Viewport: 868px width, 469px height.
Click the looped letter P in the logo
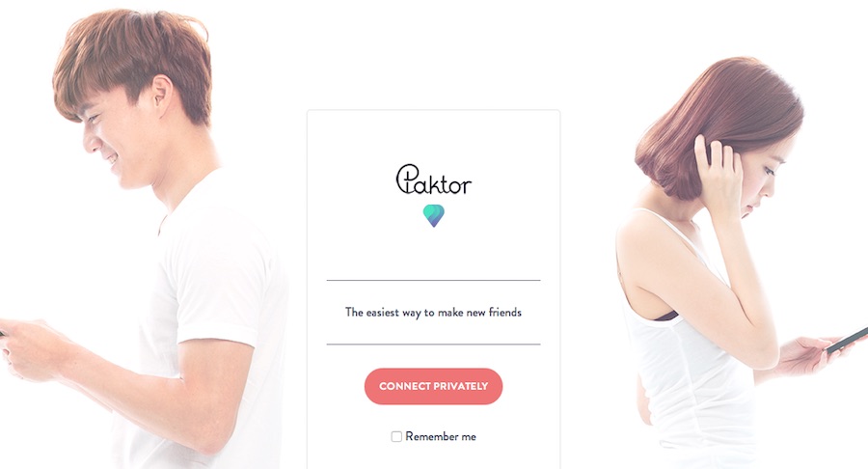pyautogui.click(x=407, y=179)
